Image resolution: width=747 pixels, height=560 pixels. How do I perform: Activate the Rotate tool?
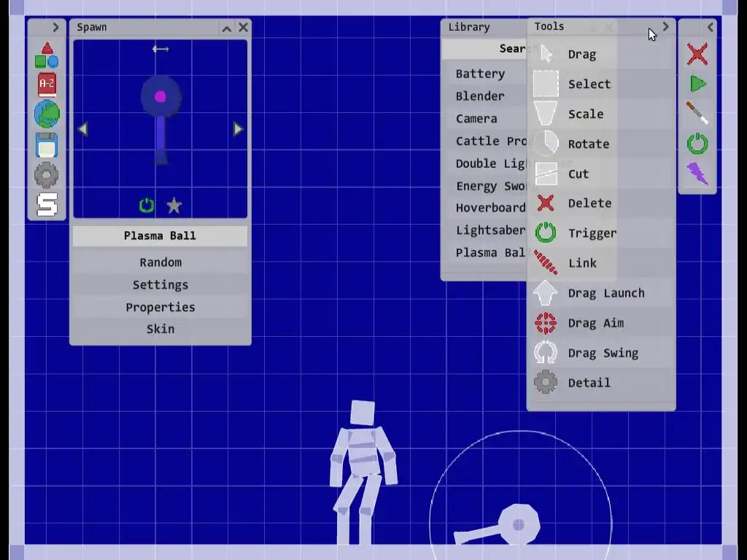pyautogui.click(x=601, y=144)
